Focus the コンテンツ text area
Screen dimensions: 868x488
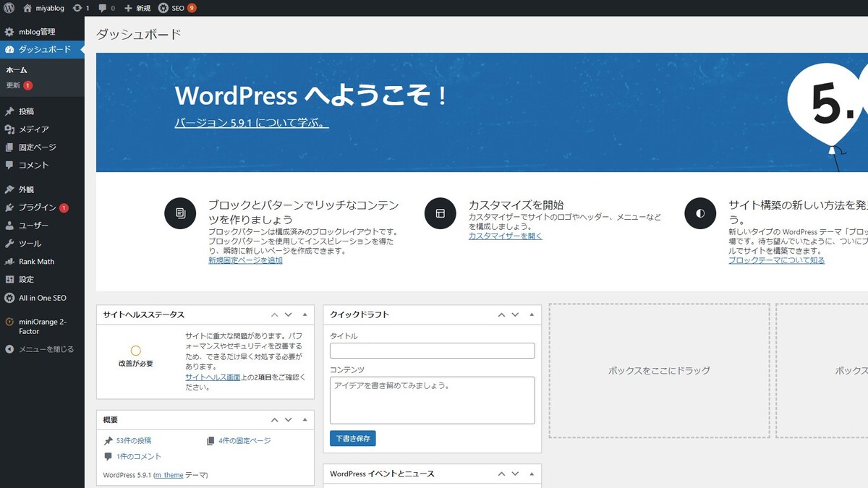pos(433,400)
